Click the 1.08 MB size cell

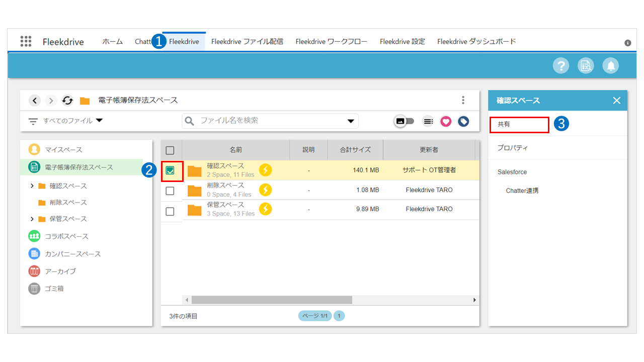click(x=367, y=190)
